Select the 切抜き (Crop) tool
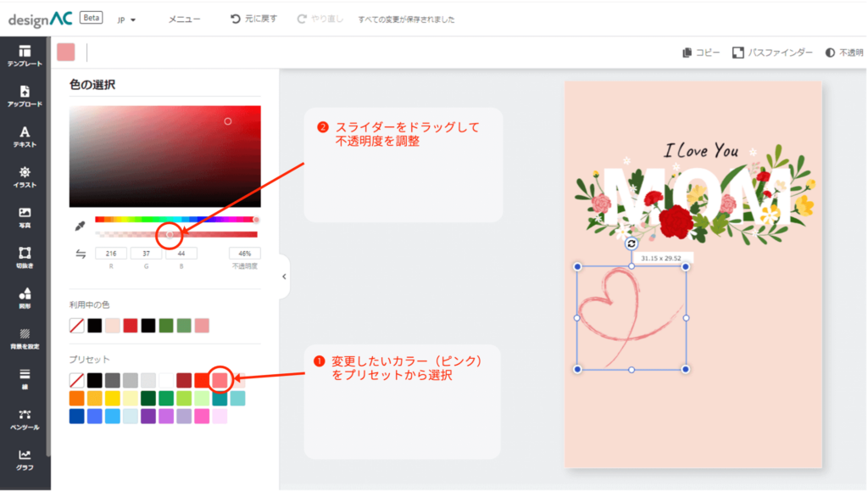The width and height of the screenshot is (868, 492). pos(25,258)
